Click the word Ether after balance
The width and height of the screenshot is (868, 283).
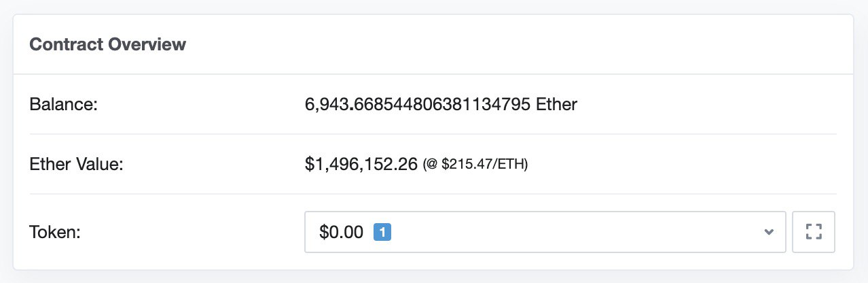click(556, 105)
